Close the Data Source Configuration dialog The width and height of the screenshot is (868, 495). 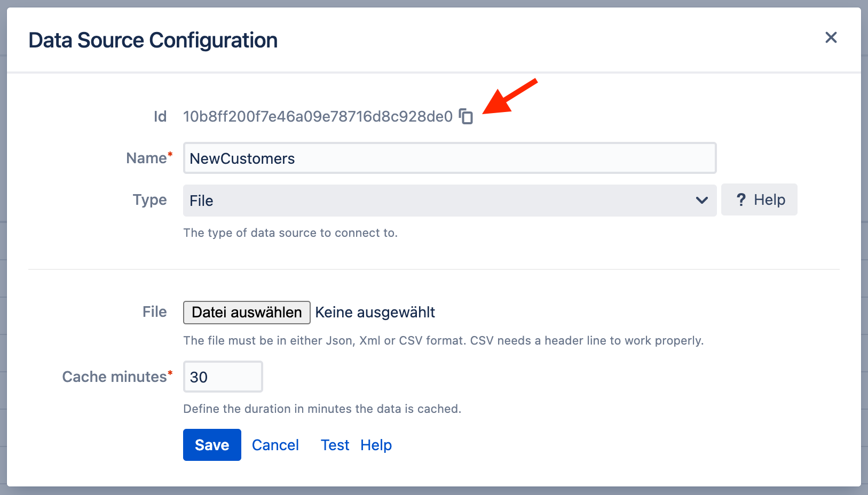831,37
